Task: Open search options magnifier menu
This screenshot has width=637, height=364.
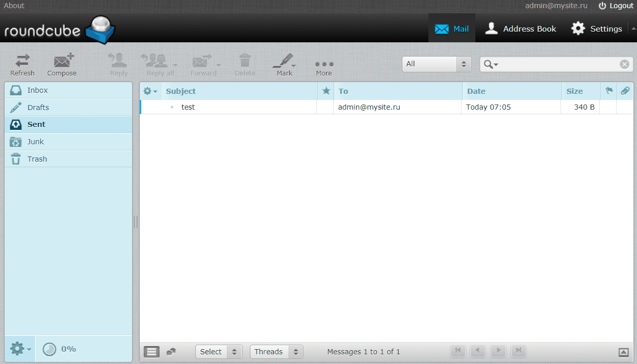Action: pyautogui.click(x=491, y=64)
